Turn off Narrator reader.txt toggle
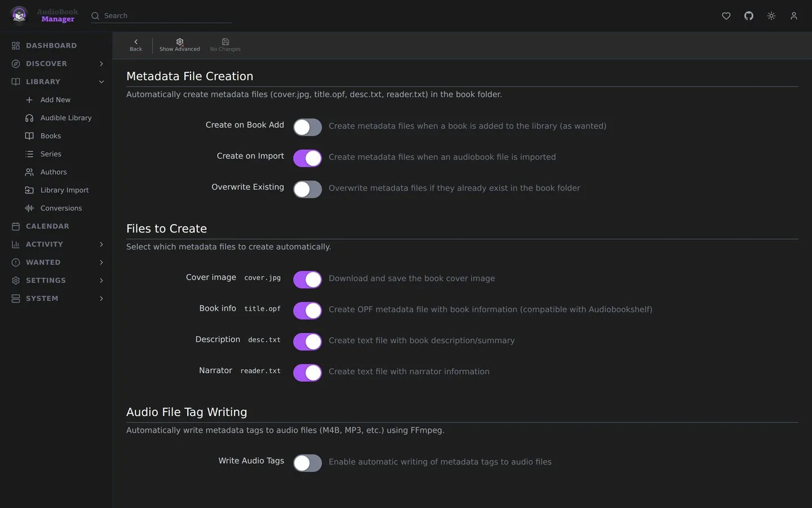The height and width of the screenshot is (508, 812). click(x=307, y=373)
